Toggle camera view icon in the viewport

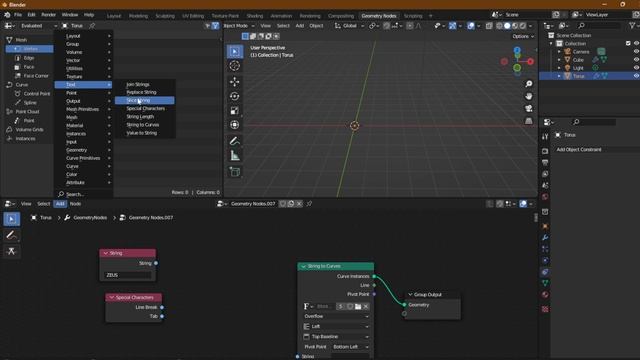[x=529, y=109]
